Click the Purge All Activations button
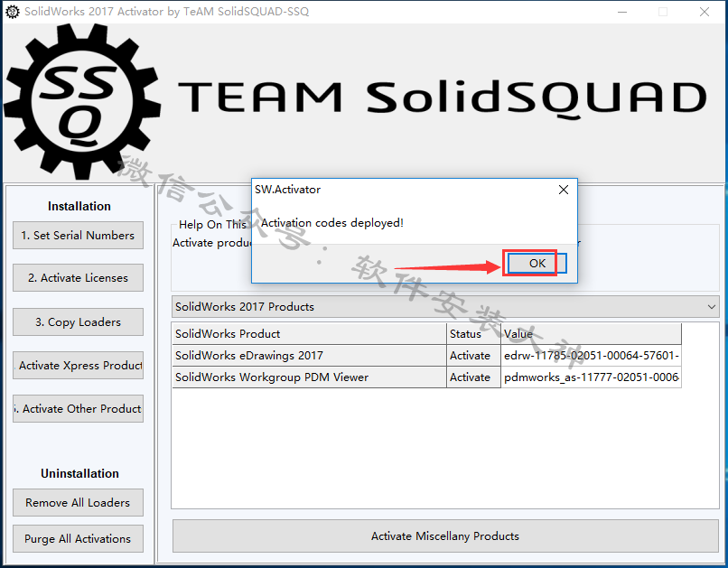Screen dimensions: 728x568 pos(78,539)
